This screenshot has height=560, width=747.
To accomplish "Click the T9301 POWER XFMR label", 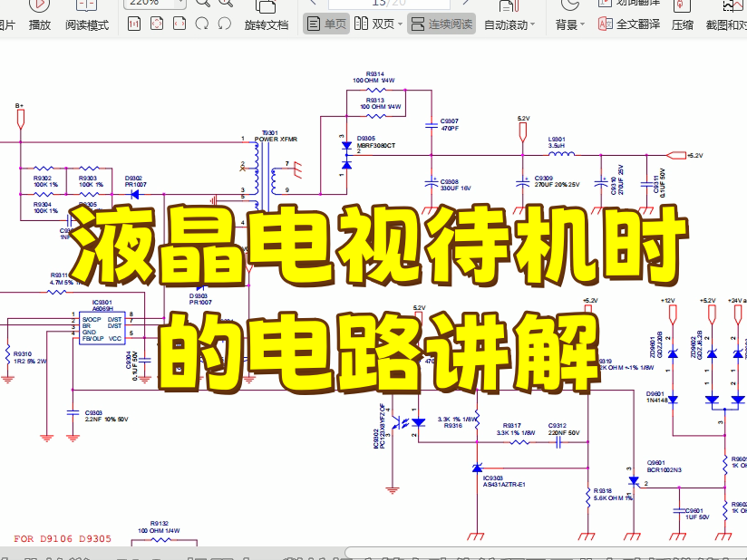I will (x=276, y=136).
